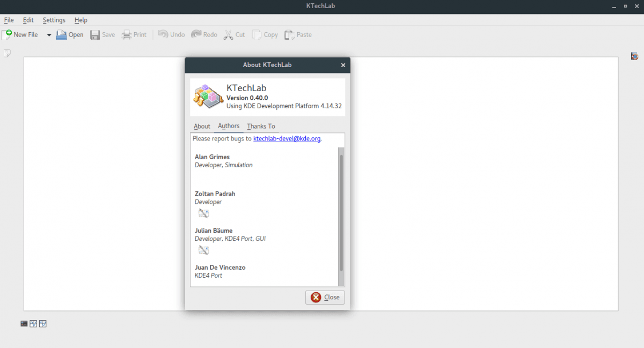
Task: Open the File menu
Action: click(9, 20)
